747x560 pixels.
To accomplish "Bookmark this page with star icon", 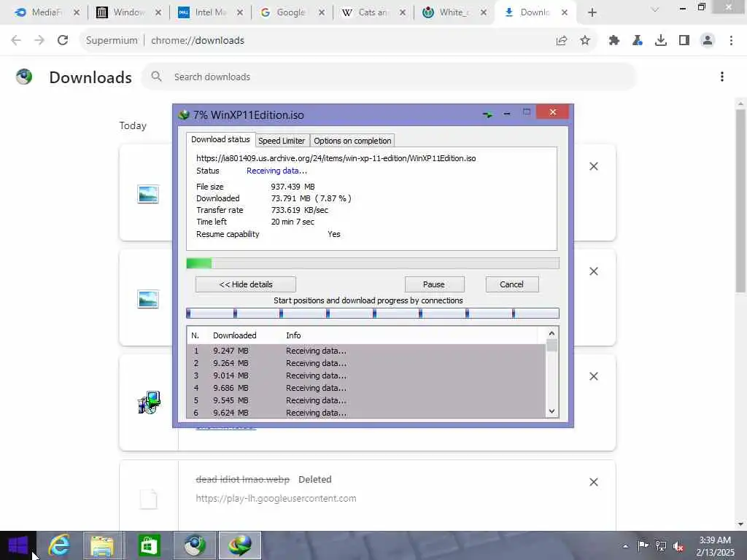I will pyautogui.click(x=585, y=41).
